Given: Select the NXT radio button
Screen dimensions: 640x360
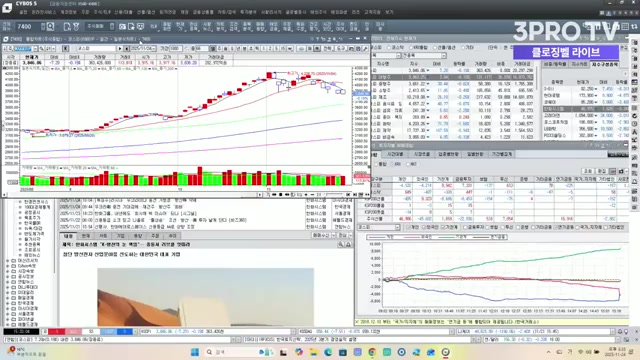Looking at the screenshot, I should point(408,164).
